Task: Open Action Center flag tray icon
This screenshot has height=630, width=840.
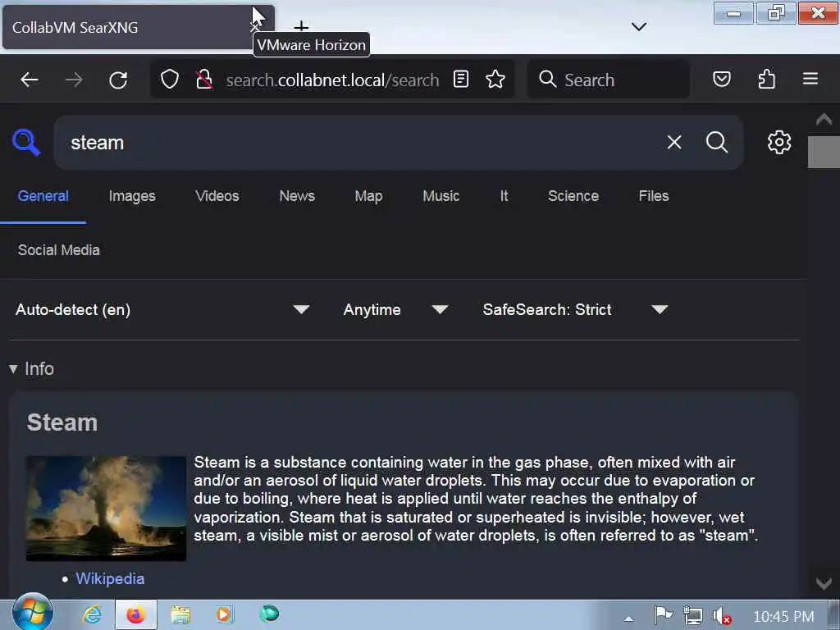Action: tap(663, 615)
